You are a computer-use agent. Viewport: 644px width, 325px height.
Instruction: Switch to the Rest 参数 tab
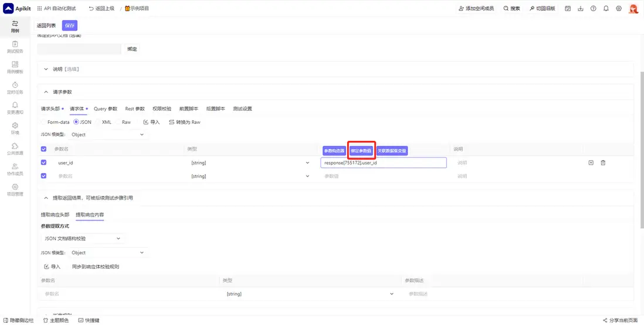[135, 109]
